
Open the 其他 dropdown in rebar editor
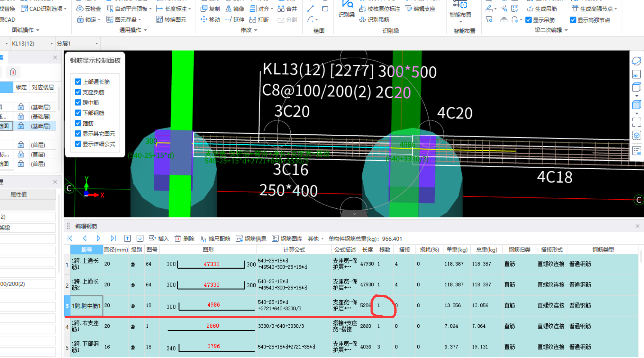click(x=316, y=239)
